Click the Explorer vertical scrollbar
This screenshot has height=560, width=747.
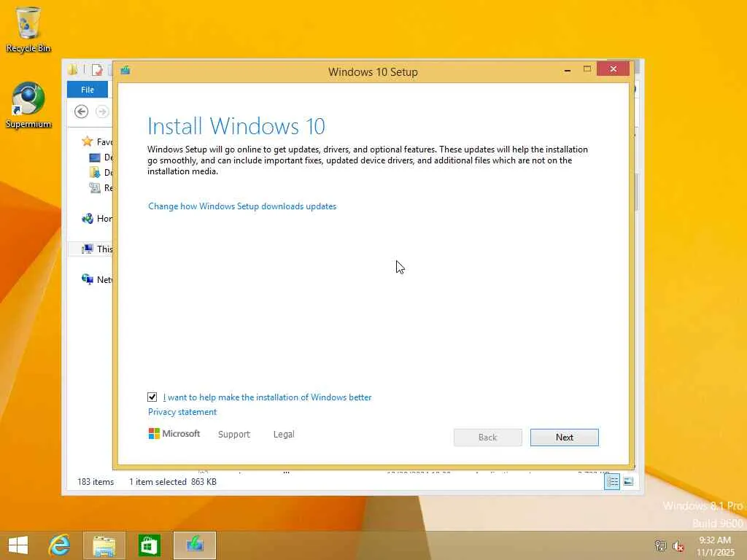pos(636,192)
